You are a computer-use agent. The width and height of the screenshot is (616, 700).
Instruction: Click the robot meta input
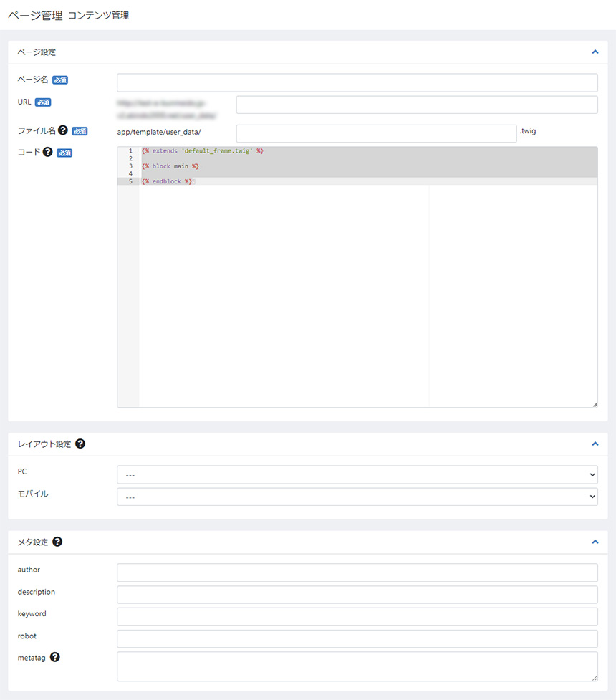coord(357,638)
